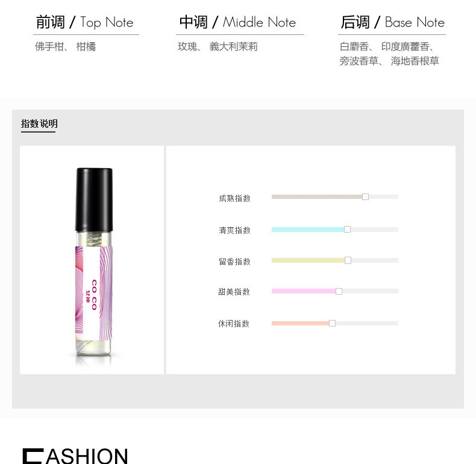Click the 休闲指数 slider handle
476x464 pixels.
[332, 323]
